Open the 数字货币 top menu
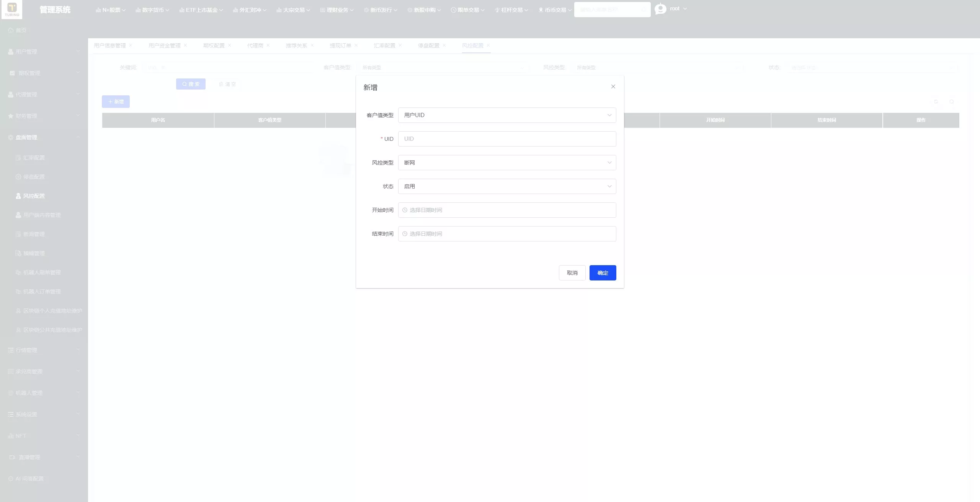980x502 pixels. click(152, 10)
